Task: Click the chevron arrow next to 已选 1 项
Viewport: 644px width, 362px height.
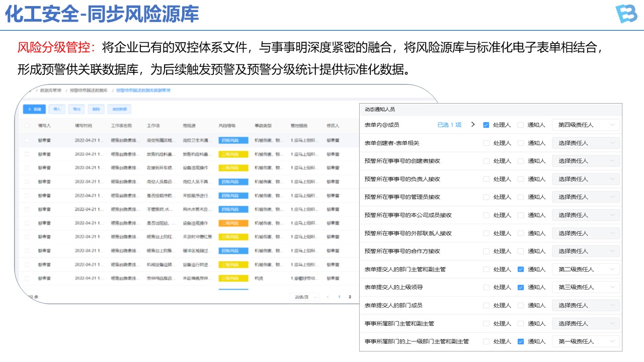Action: [x=472, y=125]
